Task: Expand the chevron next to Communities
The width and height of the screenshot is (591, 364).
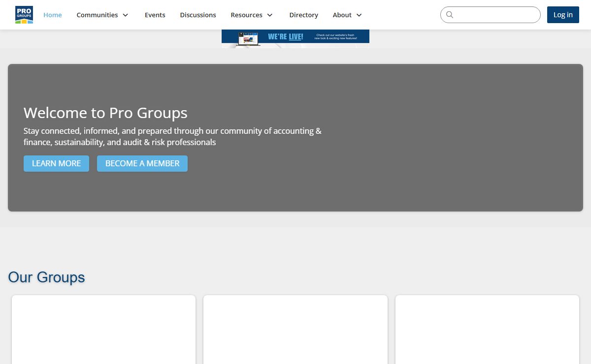Action: point(125,15)
